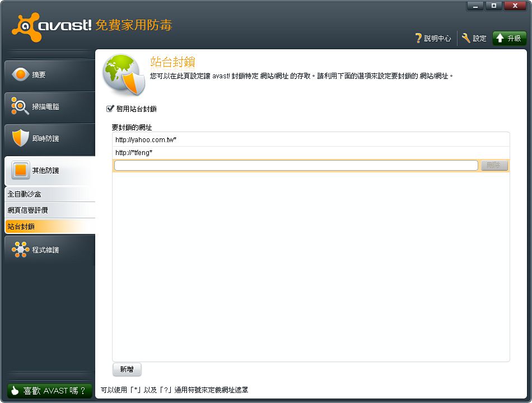Click the 其他防護 orange square icon

click(x=20, y=170)
